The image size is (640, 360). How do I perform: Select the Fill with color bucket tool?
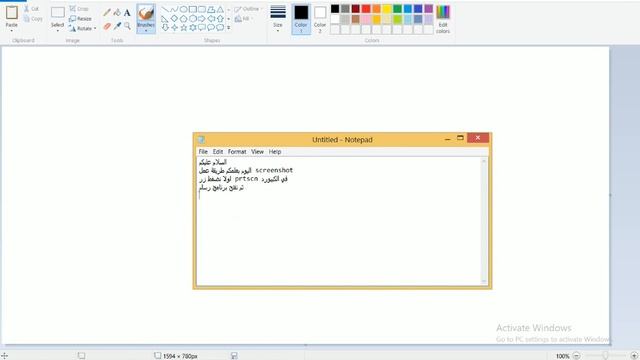tap(117, 13)
